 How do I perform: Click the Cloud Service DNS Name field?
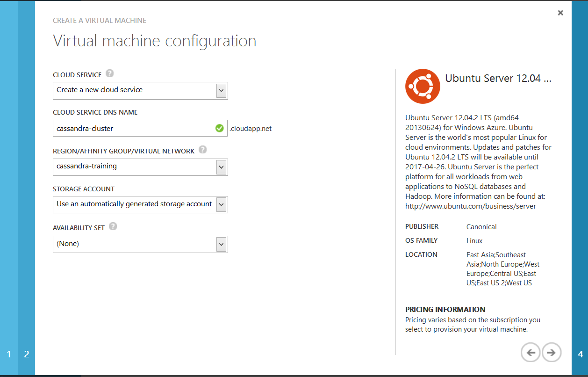coord(140,129)
